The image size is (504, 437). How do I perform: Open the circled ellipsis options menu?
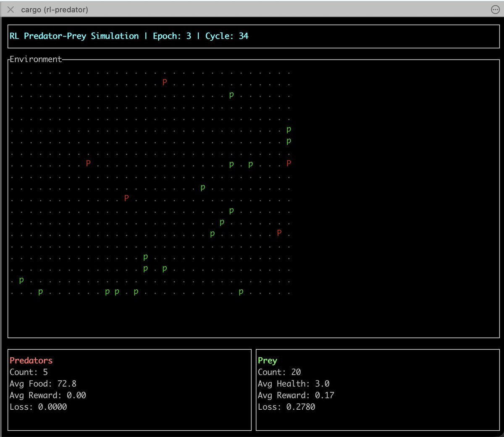coord(495,10)
